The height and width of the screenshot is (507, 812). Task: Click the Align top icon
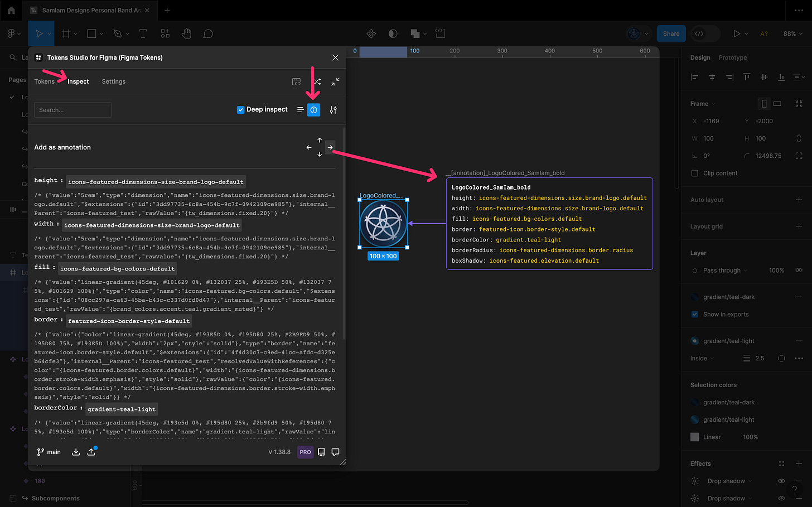pyautogui.click(x=746, y=77)
